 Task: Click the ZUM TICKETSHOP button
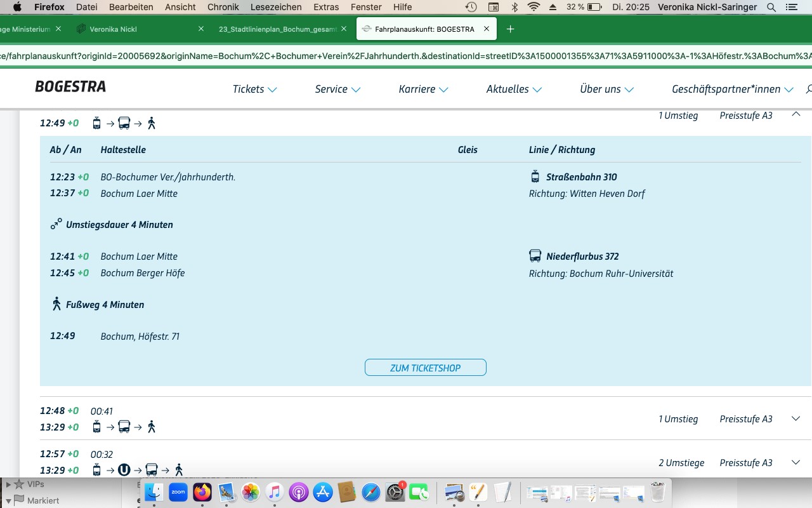tap(425, 368)
